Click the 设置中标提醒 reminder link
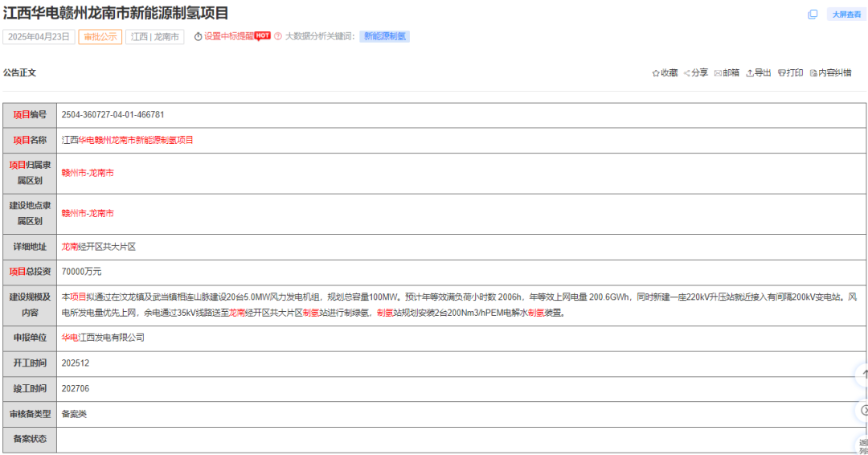Viewport: 868px width, 455px height. coord(228,36)
